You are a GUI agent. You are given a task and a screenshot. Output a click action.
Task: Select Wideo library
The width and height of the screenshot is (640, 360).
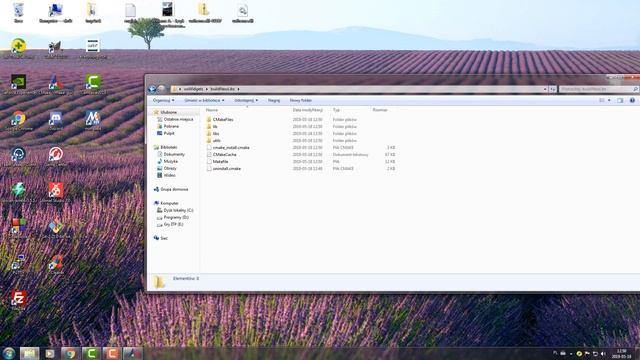pyautogui.click(x=169, y=175)
